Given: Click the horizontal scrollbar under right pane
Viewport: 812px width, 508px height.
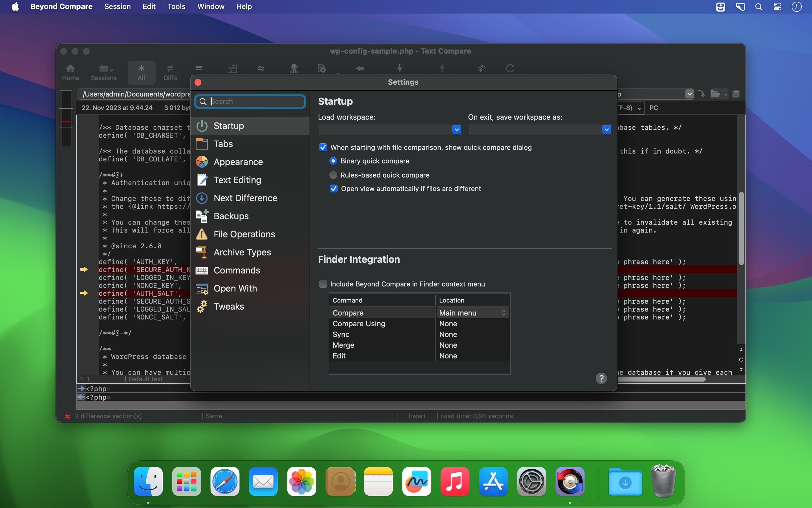Looking at the screenshot, I should pos(662,379).
